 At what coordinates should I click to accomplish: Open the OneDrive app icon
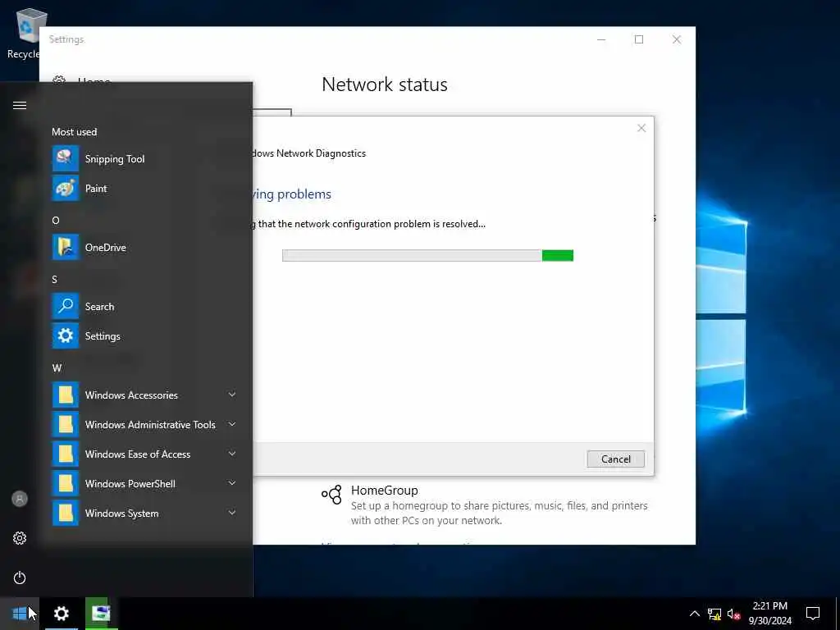tap(66, 247)
